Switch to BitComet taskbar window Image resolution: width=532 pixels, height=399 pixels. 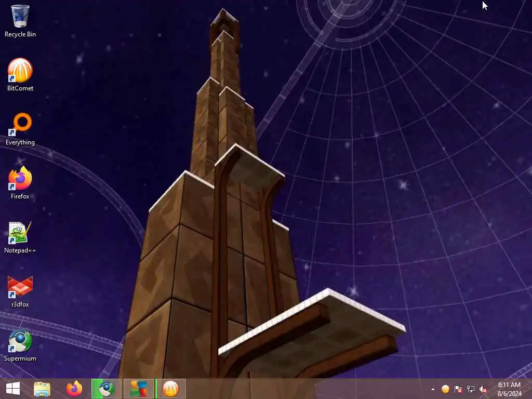[170, 389]
